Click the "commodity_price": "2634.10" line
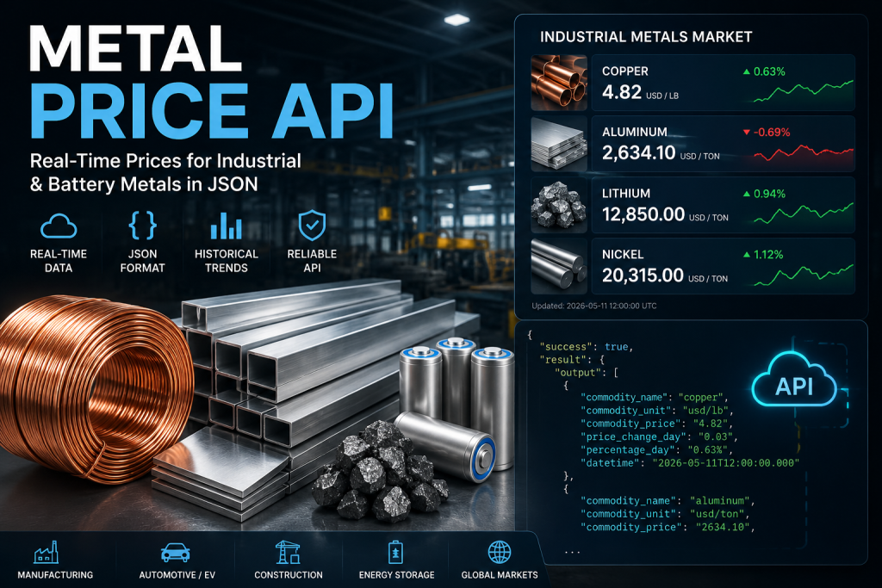Viewport: 882px width, 588px height. (668, 527)
